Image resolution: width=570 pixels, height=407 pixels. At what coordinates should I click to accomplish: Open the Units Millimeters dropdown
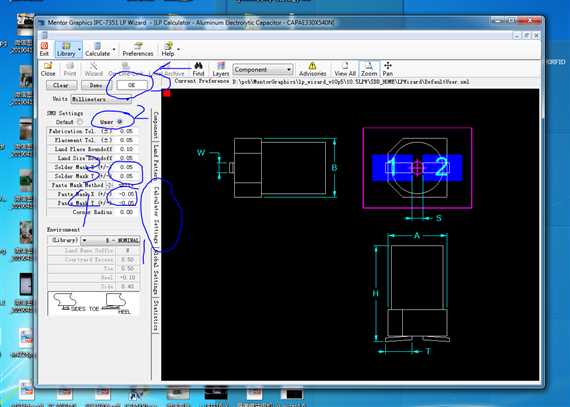click(101, 99)
